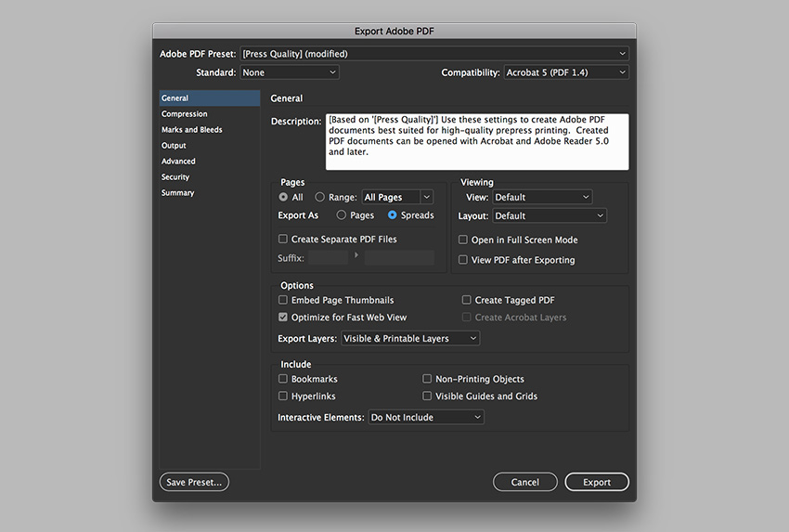This screenshot has width=789, height=532.
Task: Uncheck Optimize for Fast Web View
Action: (283, 318)
